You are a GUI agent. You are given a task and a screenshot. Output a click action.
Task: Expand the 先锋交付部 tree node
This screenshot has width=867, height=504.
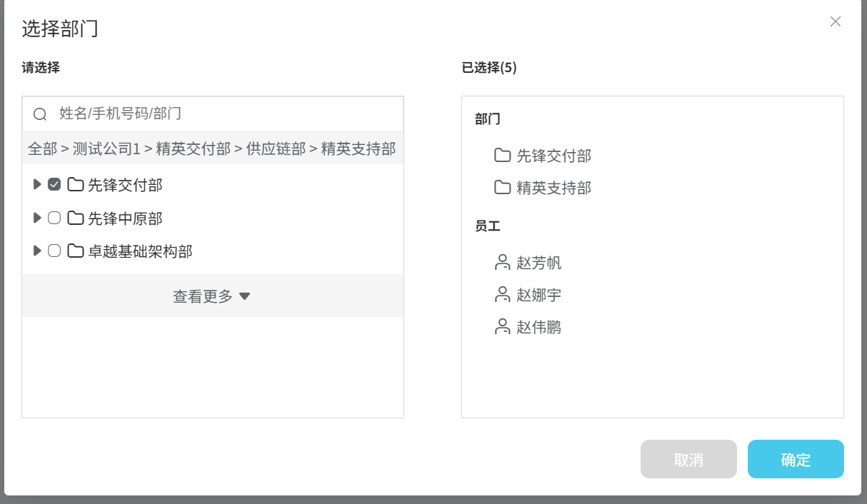click(x=37, y=184)
